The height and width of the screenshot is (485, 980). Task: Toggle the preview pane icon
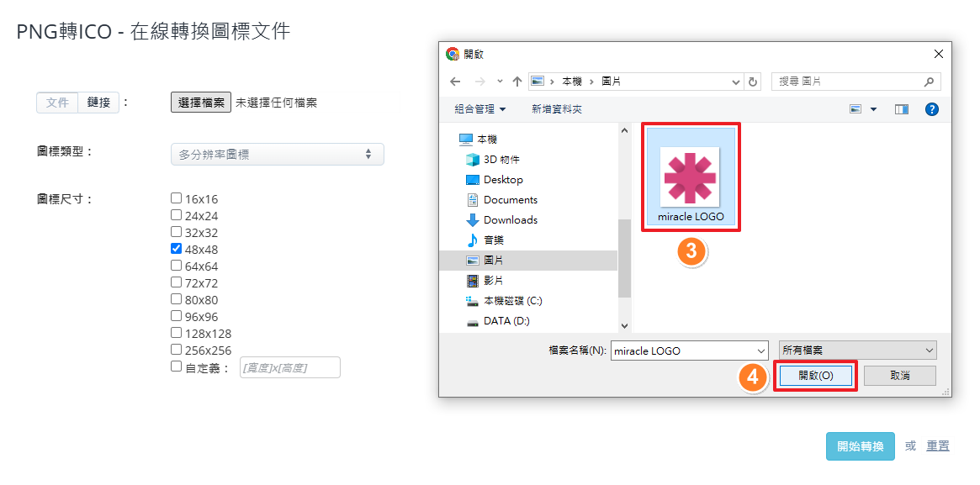(902, 109)
